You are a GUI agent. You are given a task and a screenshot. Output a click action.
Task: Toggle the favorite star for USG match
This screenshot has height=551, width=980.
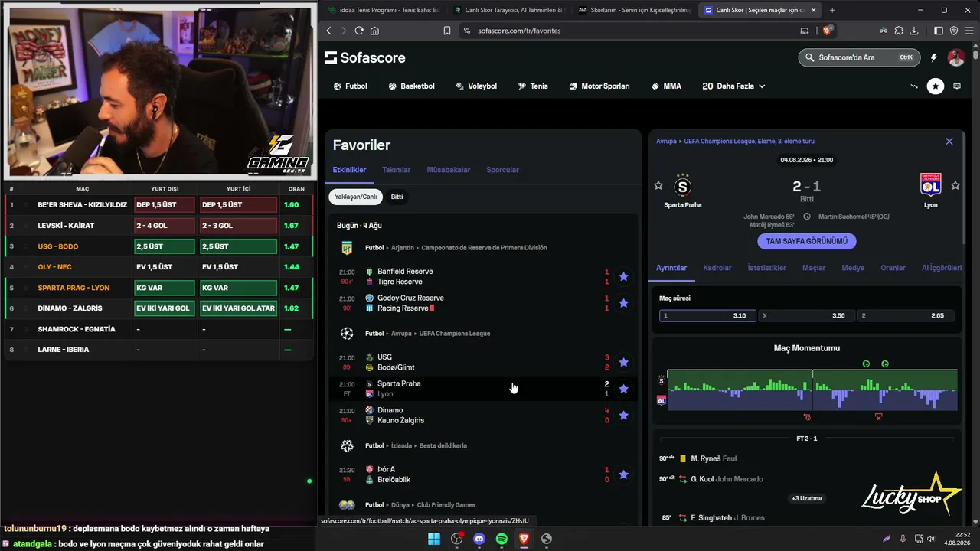[x=623, y=362]
